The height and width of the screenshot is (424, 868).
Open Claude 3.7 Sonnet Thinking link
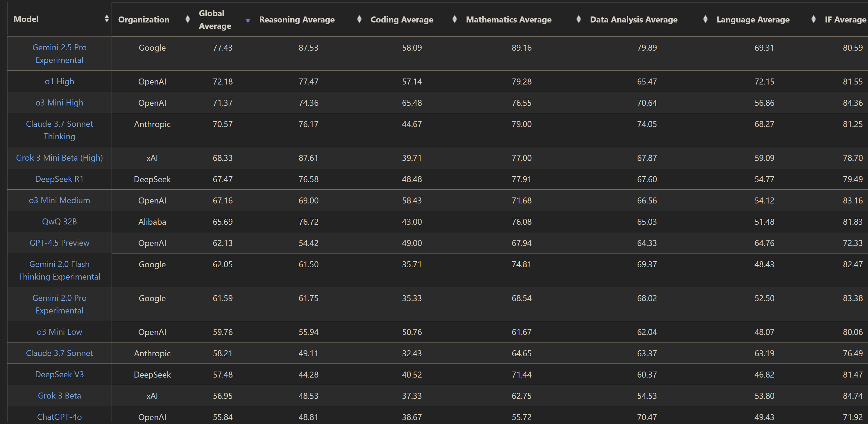click(59, 130)
